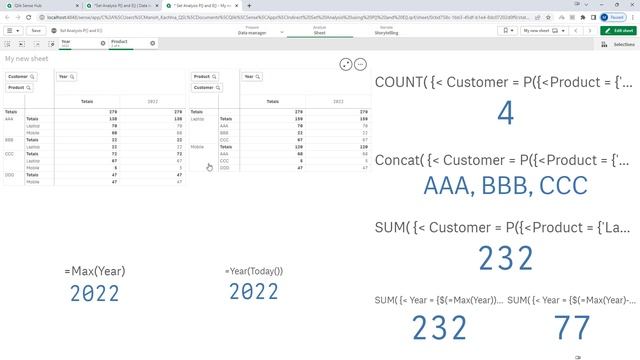Viewport: 640px width, 360px height.
Task: Click the =Max(Year) KPI showing 2022
Action: [x=94, y=293]
